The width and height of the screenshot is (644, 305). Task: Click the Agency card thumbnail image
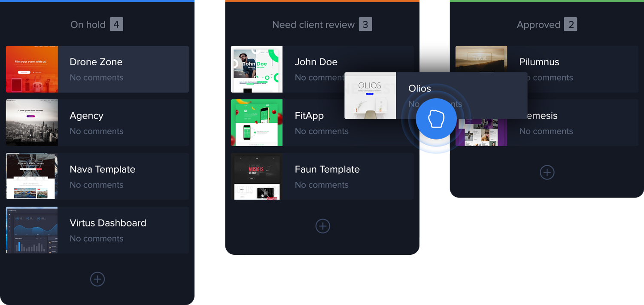[x=31, y=122]
